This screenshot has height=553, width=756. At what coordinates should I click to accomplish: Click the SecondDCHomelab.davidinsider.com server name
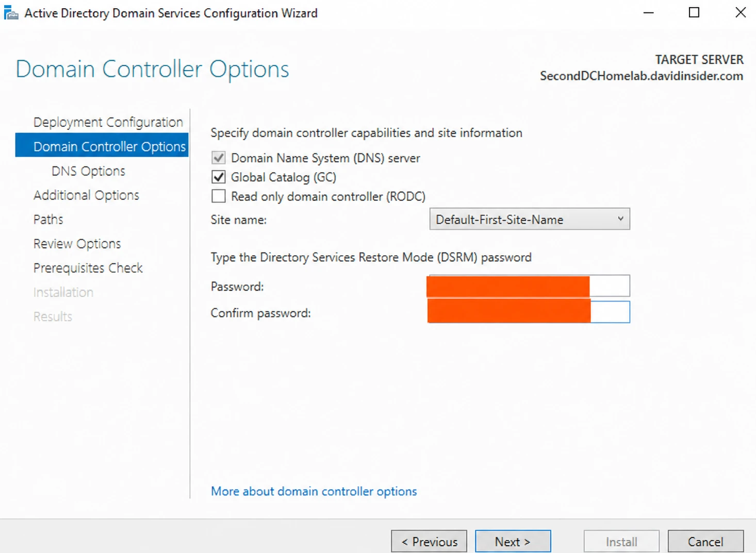tap(642, 76)
